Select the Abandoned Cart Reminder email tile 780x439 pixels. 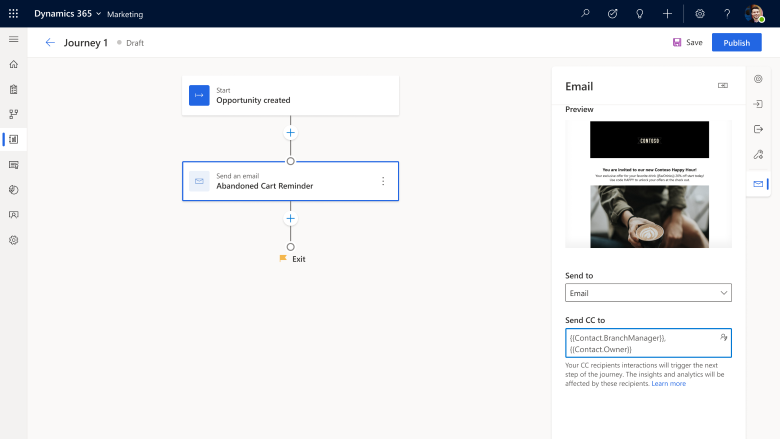(x=291, y=181)
